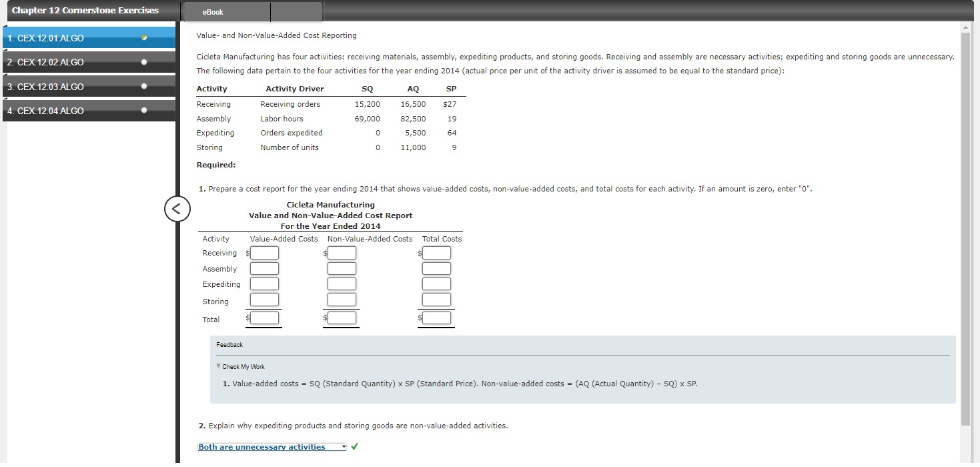
Task: Collapse the Check My Work section
Action: click(x=241, y=366)
